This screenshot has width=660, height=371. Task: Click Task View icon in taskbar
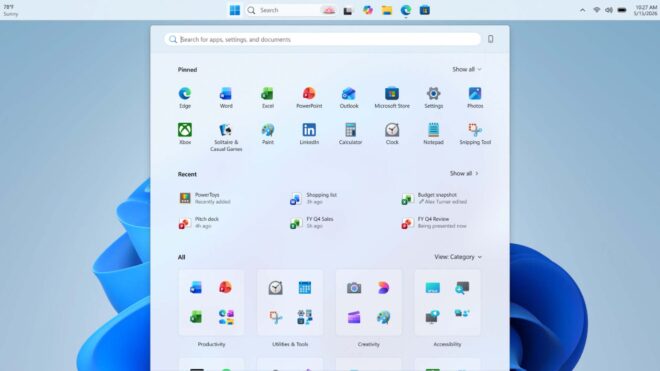coord(348,10)
